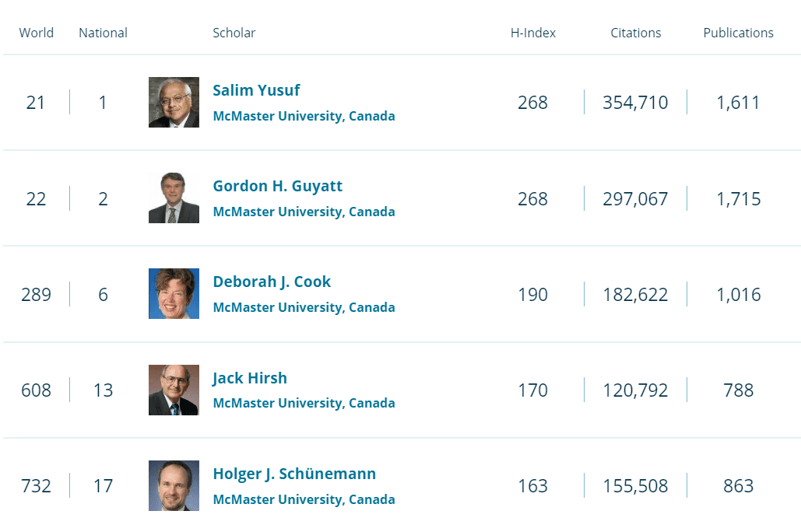View Jack Hirsh's profile photo
801x532 pixels.
173,390
